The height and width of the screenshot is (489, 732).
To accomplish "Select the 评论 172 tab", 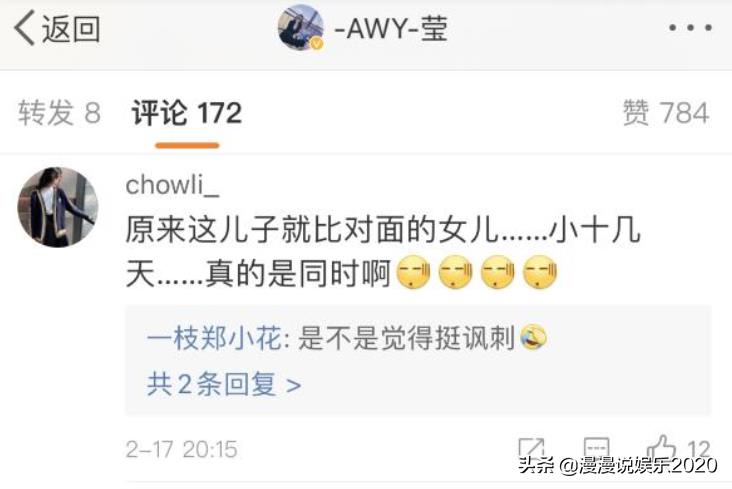I will 187,113.
